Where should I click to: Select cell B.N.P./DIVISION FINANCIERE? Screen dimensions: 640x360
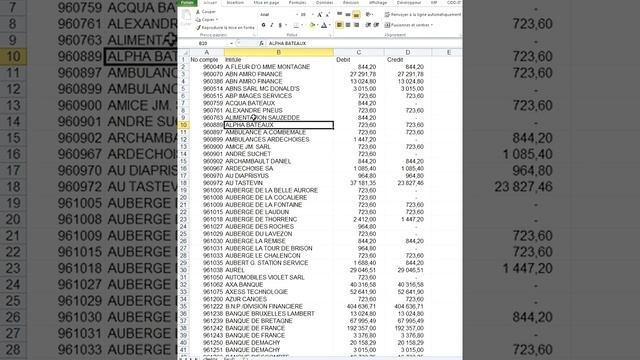[279, 306]
